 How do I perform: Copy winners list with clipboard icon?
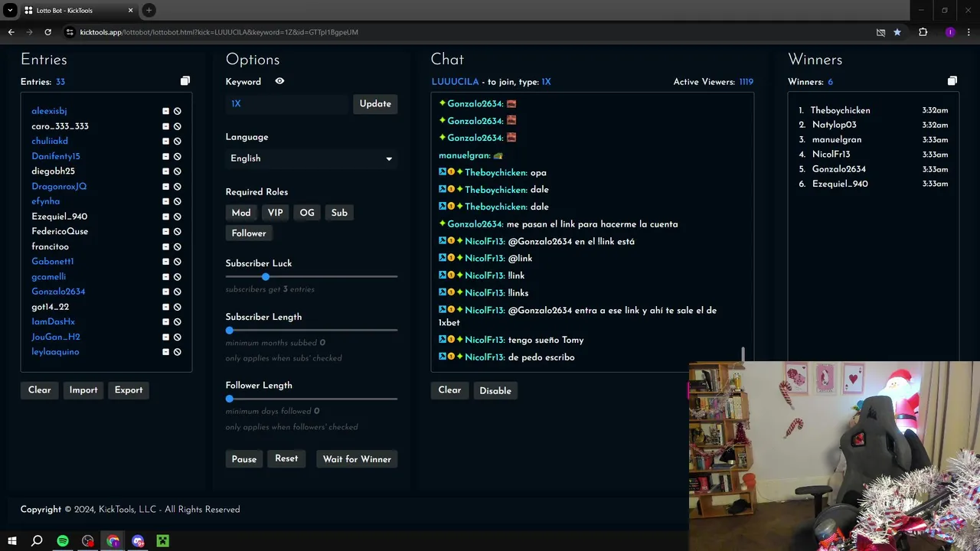click(952, 81)
